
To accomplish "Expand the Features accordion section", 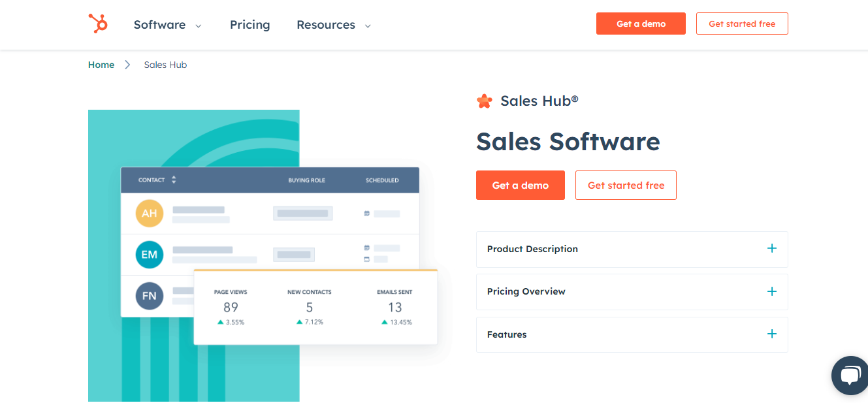I will click(x=632, y=334).
